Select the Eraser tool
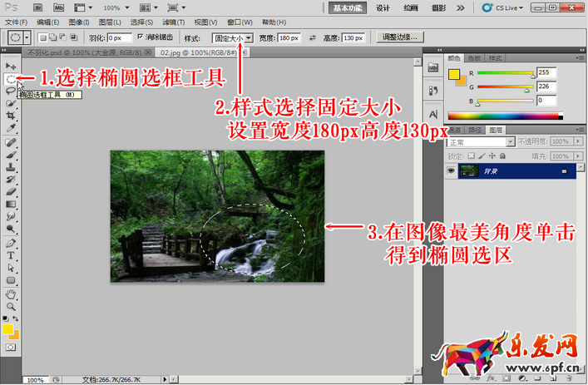The image size is (588, 385). pyautogui.click(x=11, y=192)
